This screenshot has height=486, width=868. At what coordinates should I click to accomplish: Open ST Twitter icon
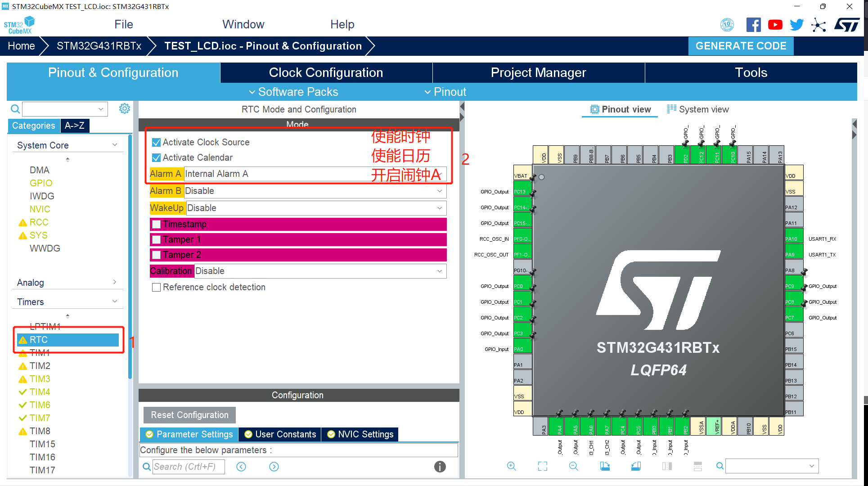[x=796, y=25]
